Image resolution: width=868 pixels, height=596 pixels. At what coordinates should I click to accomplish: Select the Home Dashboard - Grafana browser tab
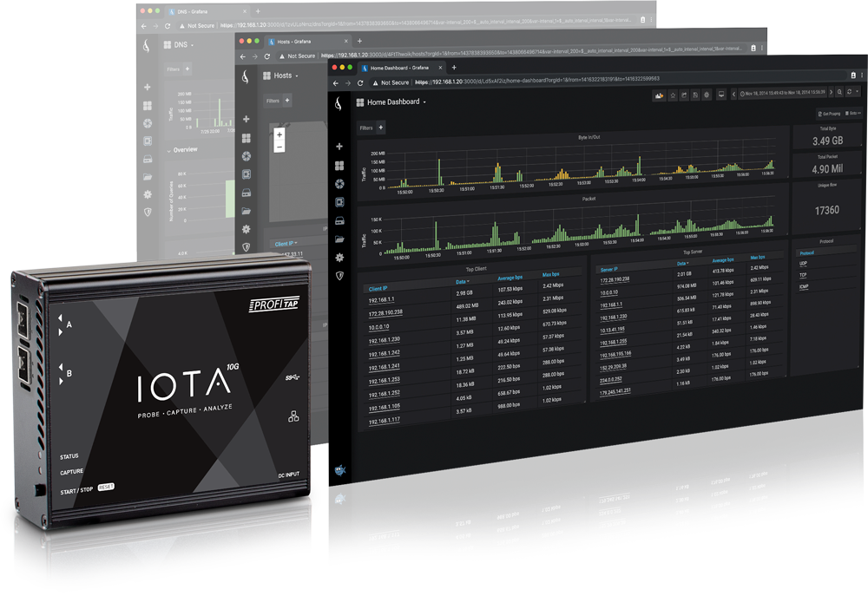(x=401, y=68)
